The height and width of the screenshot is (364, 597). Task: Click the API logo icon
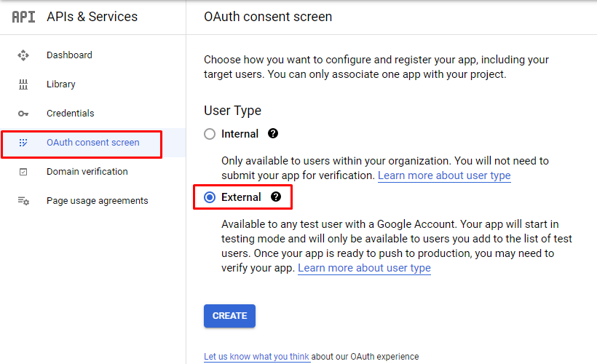[x=23, y=17]
